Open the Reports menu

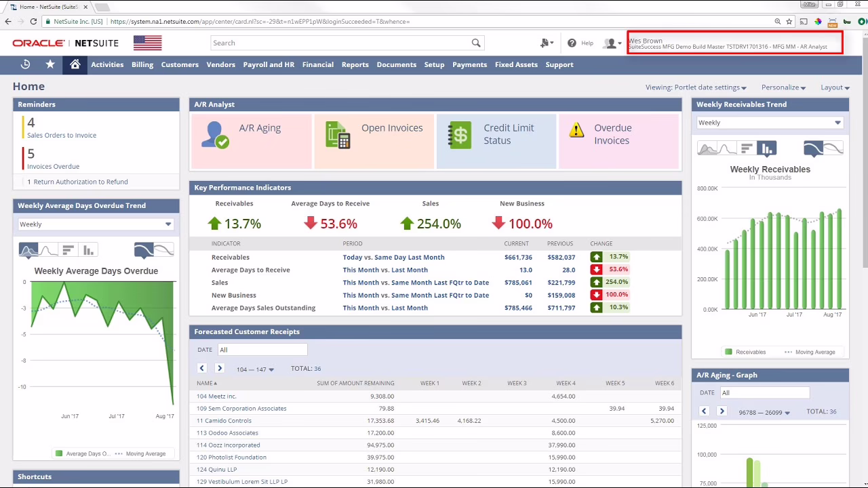coord(355,64)
